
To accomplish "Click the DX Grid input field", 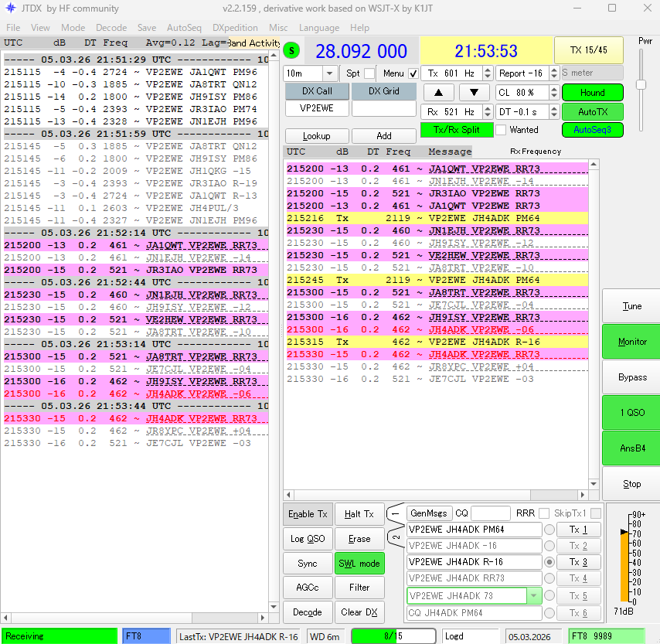I will [384, 109].
